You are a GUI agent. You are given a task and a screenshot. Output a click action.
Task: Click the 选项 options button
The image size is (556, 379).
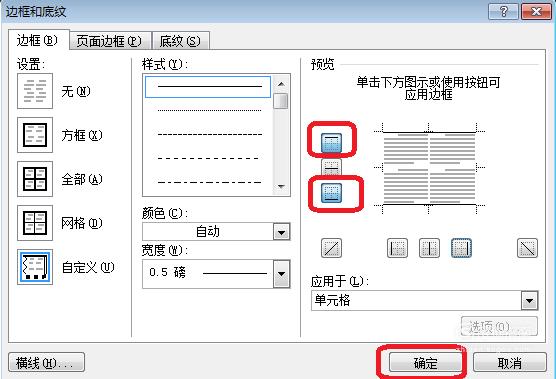coord(499,326)
